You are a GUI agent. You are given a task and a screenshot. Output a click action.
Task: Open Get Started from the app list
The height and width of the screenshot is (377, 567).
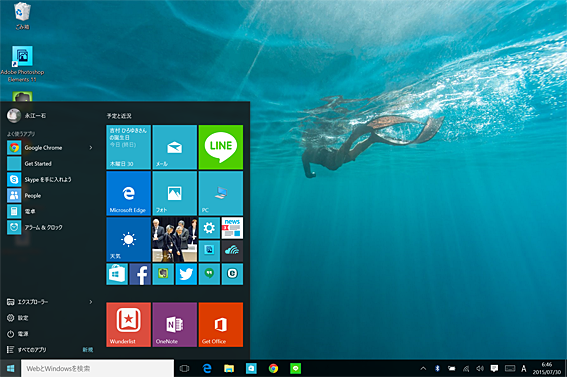pyautogui.click(x=51, y=163)
